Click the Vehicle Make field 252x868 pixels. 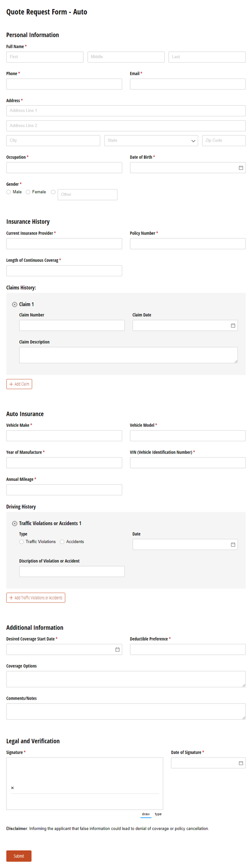64,436
